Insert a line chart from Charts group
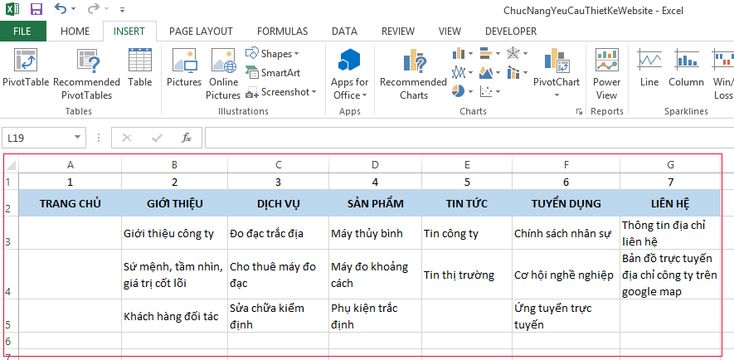 coord(459,73)
